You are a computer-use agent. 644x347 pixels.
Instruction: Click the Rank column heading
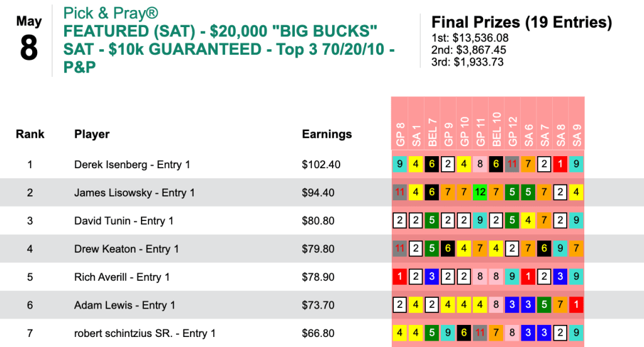[30, 134]
